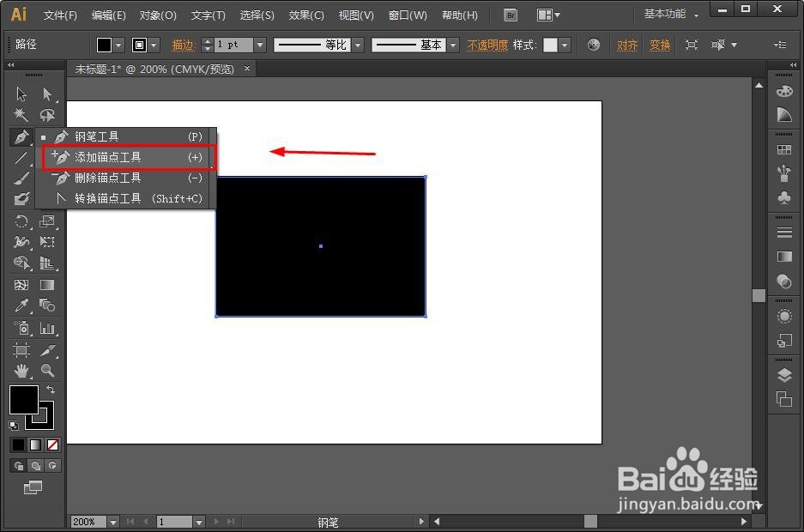Swap fill and stroke colors
Image resolution: width=804 pixels, height=532 pixels.
[51, 390]
